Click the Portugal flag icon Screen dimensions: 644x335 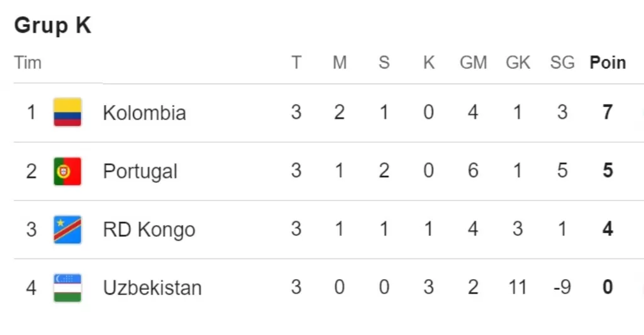(67, 171)
